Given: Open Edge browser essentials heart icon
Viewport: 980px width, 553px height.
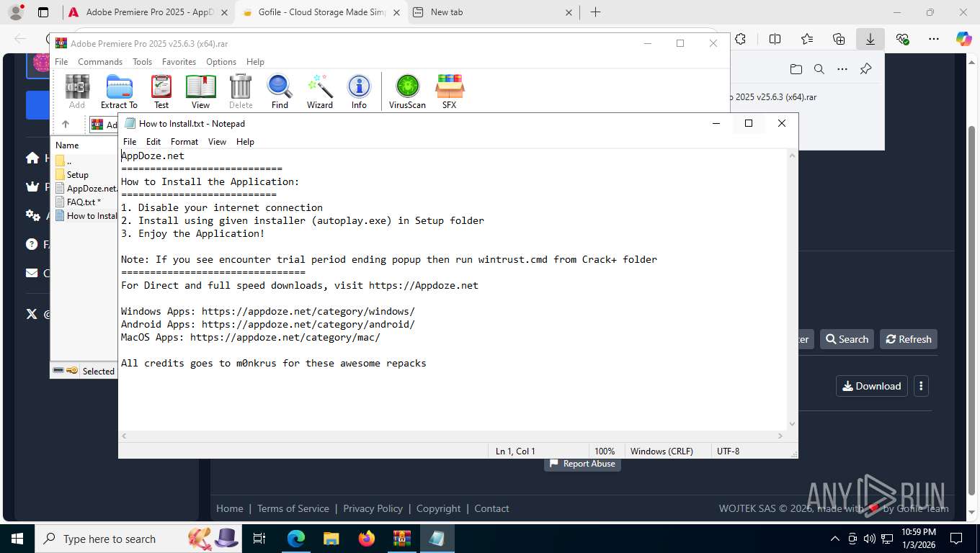Looking at the screenshot, I should pyautogui.click(x=902, y=39).
